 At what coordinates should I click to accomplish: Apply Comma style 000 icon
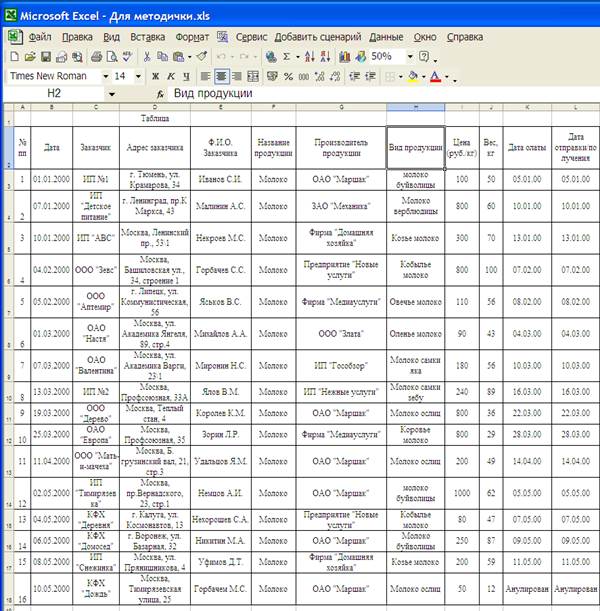pyautogui.click(x=304, y=76)
